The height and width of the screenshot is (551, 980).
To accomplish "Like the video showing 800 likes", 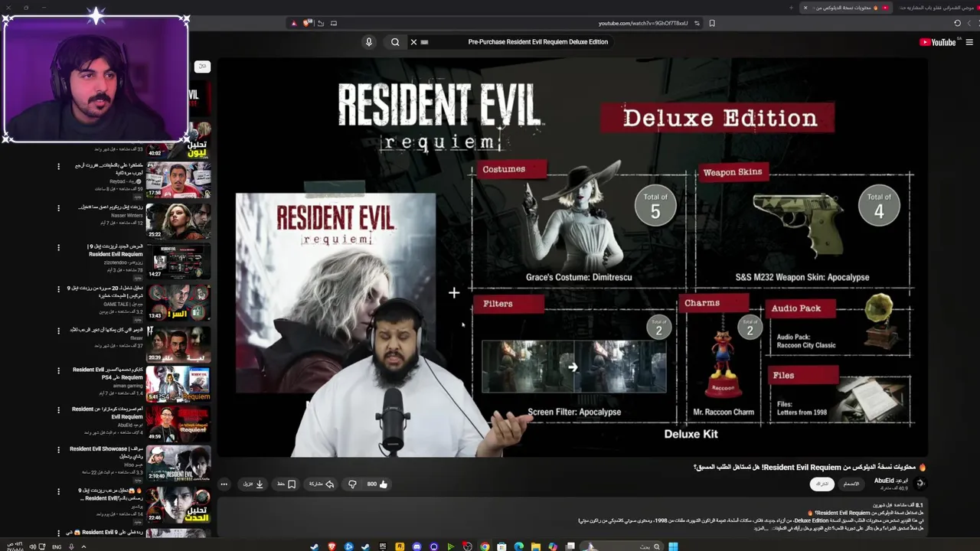I will (x=377, y=484).
